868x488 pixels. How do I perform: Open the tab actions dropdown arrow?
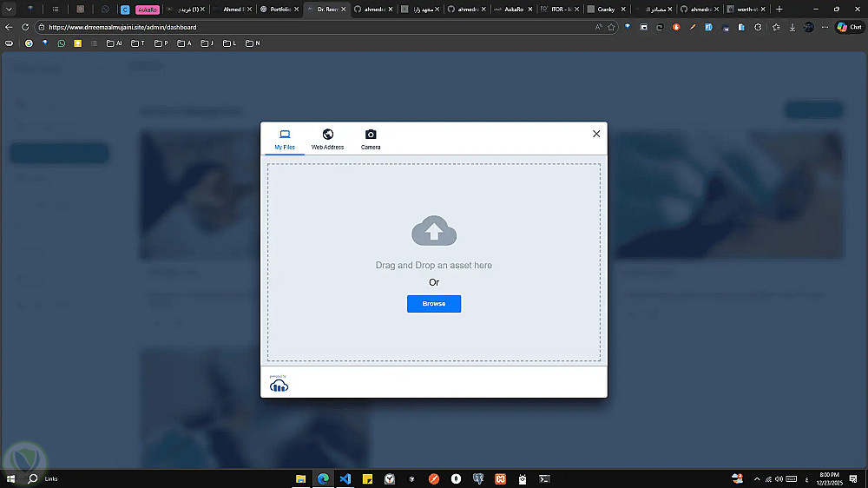pyautogui.click(x=9, y=9)
